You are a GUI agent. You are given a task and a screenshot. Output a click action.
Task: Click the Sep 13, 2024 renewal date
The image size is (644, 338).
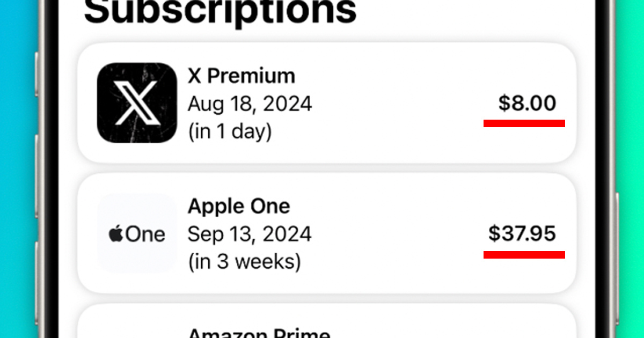tap(250, 234)
